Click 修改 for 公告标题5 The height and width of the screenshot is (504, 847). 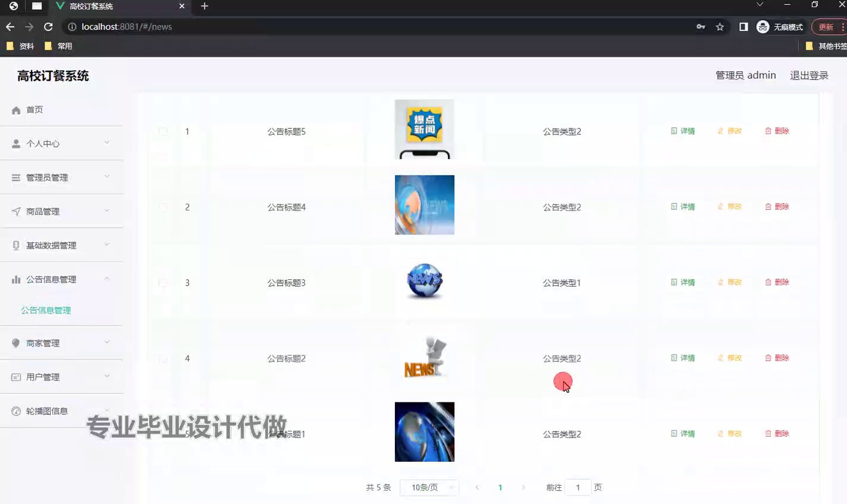730,131
